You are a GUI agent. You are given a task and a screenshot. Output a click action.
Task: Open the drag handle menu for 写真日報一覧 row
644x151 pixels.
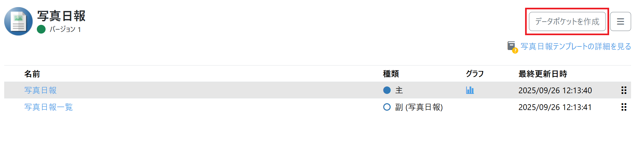point(624,107)
